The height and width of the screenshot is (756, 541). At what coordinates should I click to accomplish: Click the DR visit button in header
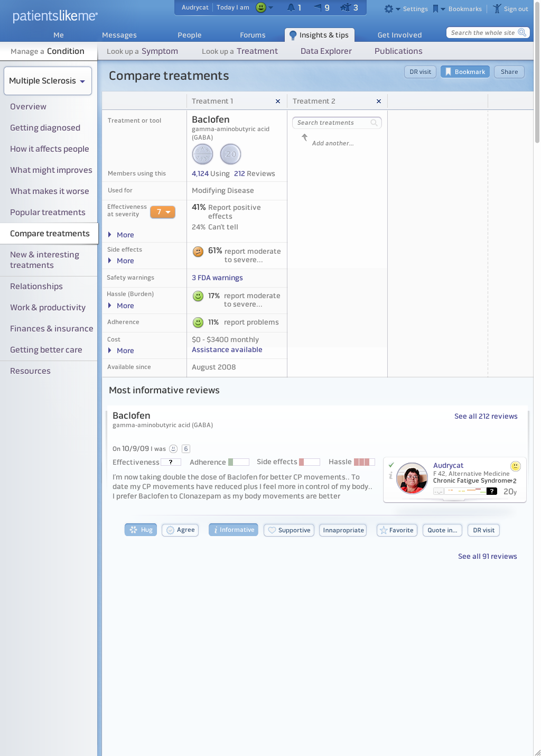point(421,72)
